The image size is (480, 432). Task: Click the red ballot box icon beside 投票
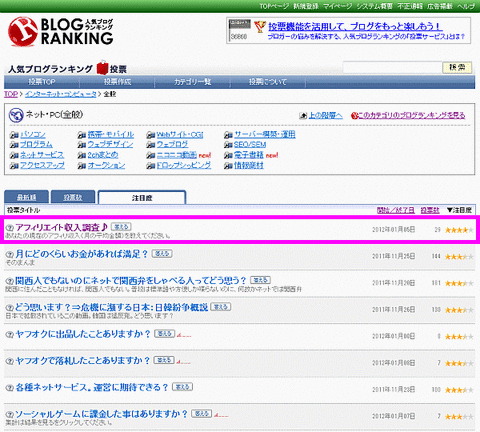(103, 68)
